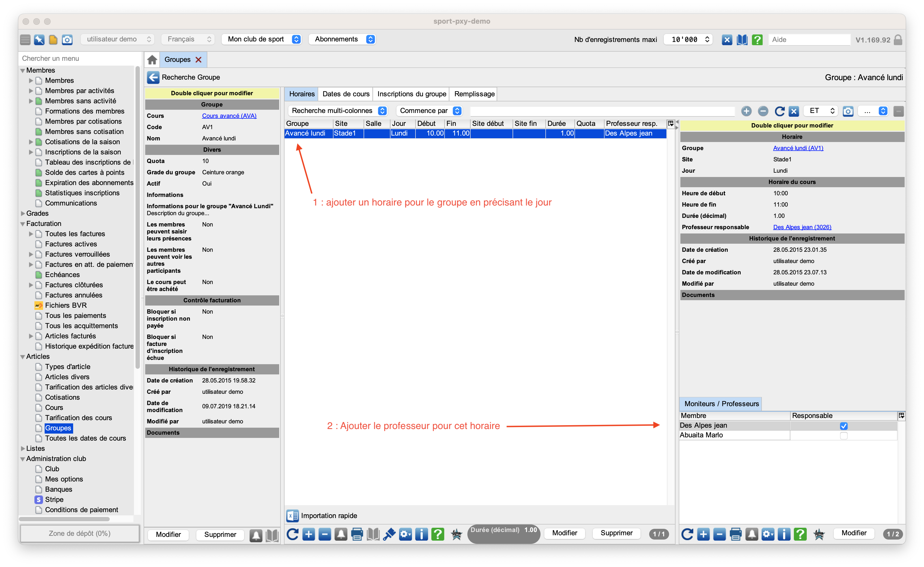This screenshot has height=567, width=924.
Task: Click Supprimer button under group details
Action: [x=220, y=534]
